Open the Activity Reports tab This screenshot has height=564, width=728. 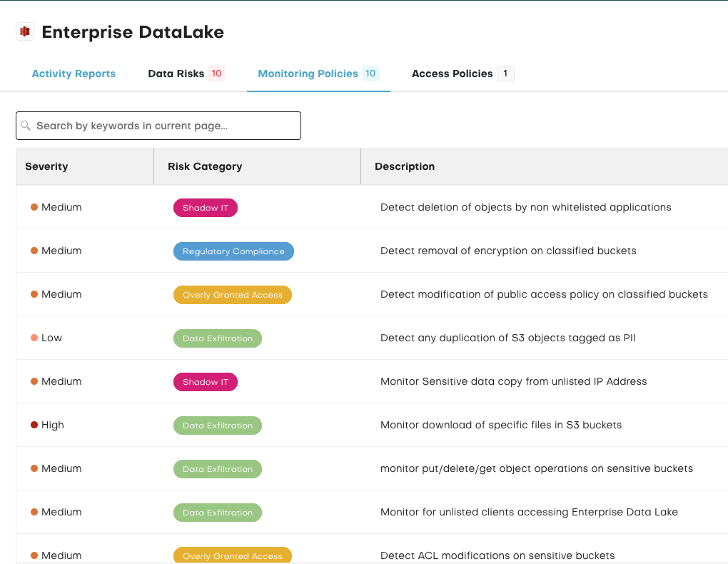(74, 74)
